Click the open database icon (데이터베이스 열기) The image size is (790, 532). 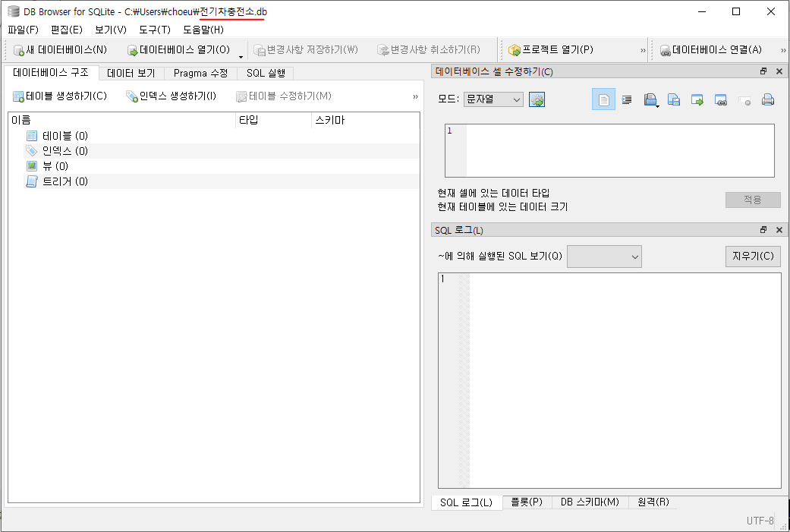coord(133,50)
